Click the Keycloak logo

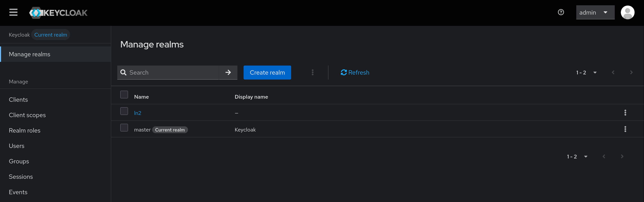[58, 13]
